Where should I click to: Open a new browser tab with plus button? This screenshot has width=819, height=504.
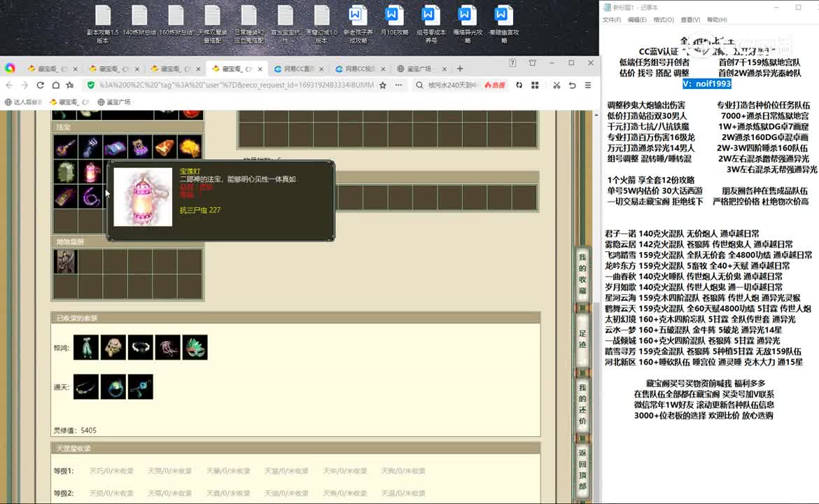(x=460, y=69)
